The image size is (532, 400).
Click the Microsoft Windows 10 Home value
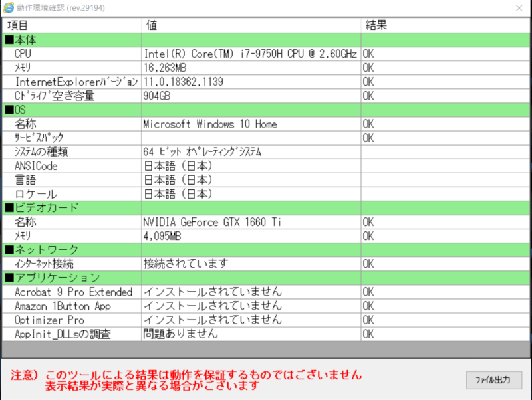[210, 124]
